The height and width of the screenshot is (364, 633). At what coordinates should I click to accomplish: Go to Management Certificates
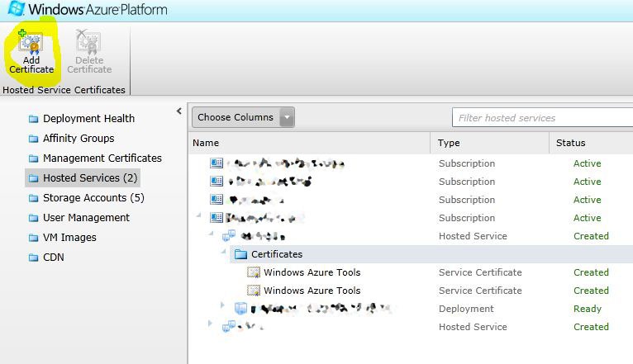102,158
